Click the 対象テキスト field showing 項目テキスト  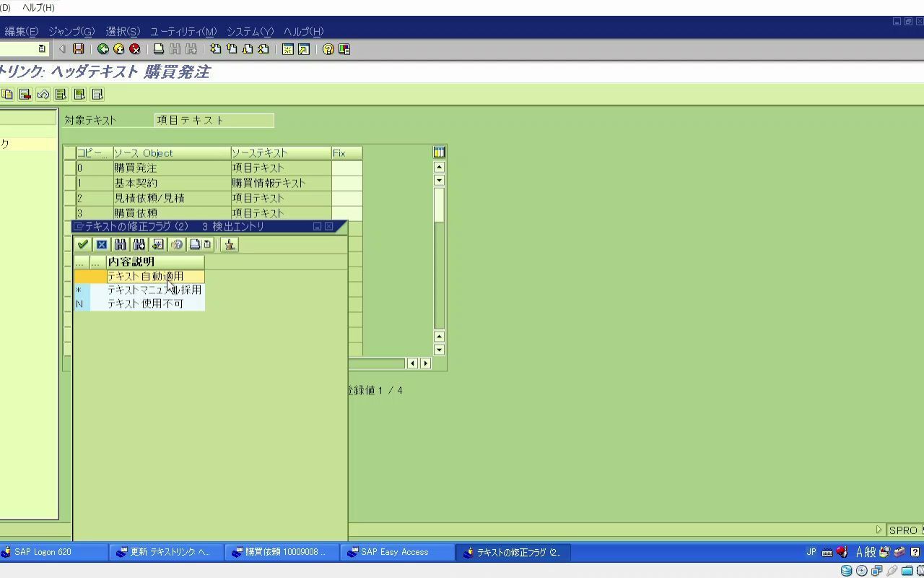tap(214, 120)
